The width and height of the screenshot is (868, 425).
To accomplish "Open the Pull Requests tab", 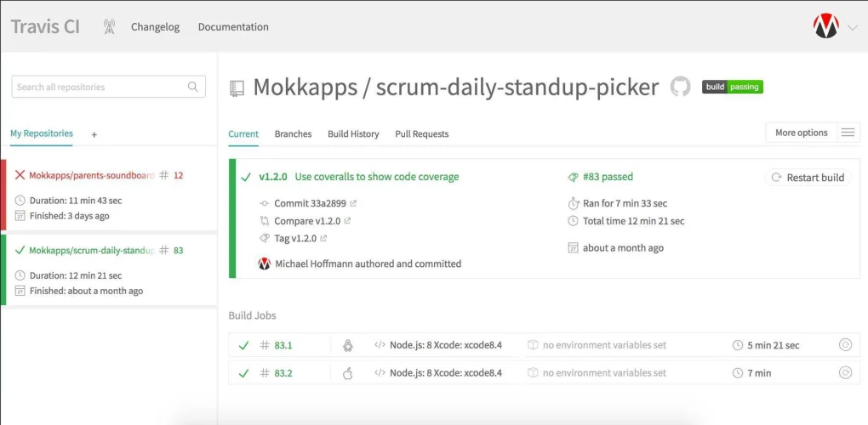I will pos(422,133).
